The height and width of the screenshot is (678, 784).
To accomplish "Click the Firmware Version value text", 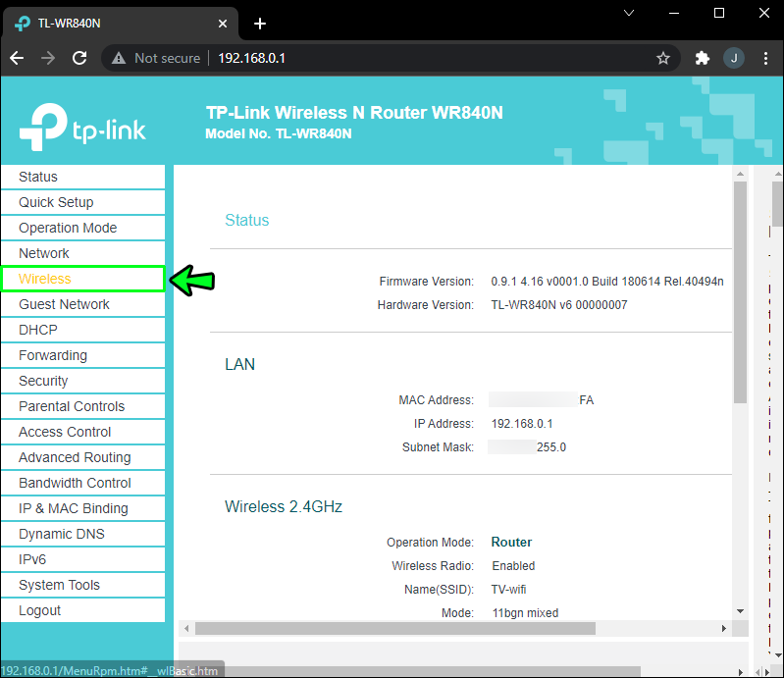I will [x=607, y=282].
